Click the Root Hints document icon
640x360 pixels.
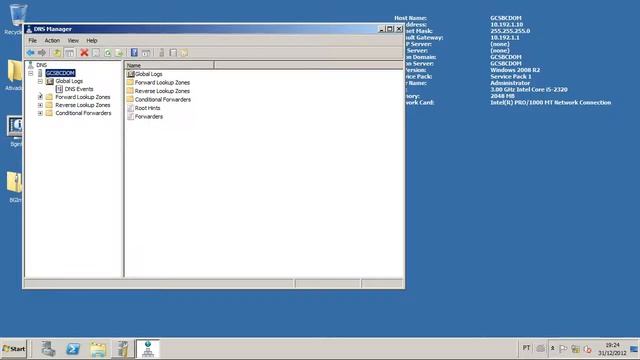(130, 108)
